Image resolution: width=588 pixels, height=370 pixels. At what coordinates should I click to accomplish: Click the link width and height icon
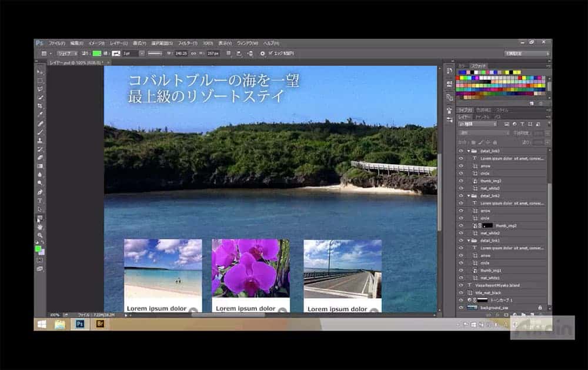click(193, 54)
